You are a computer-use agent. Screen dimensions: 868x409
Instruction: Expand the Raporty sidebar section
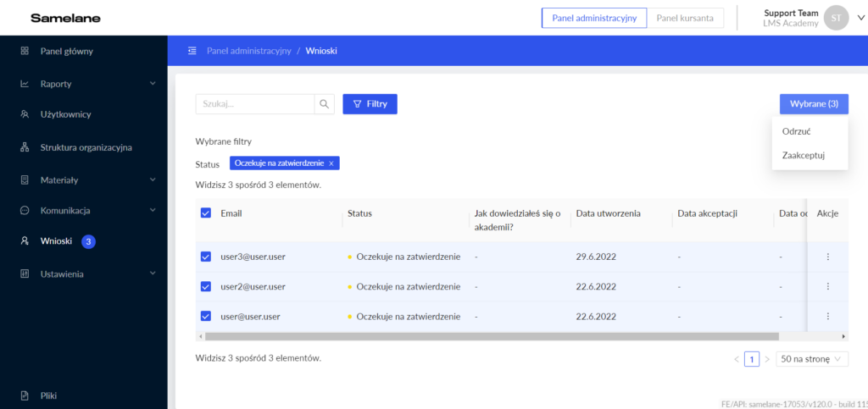point(153,84)
